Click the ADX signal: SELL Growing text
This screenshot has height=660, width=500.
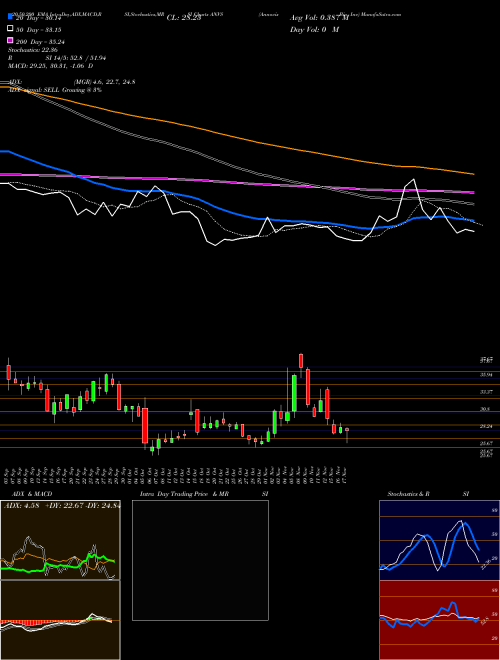pos(55,90)
